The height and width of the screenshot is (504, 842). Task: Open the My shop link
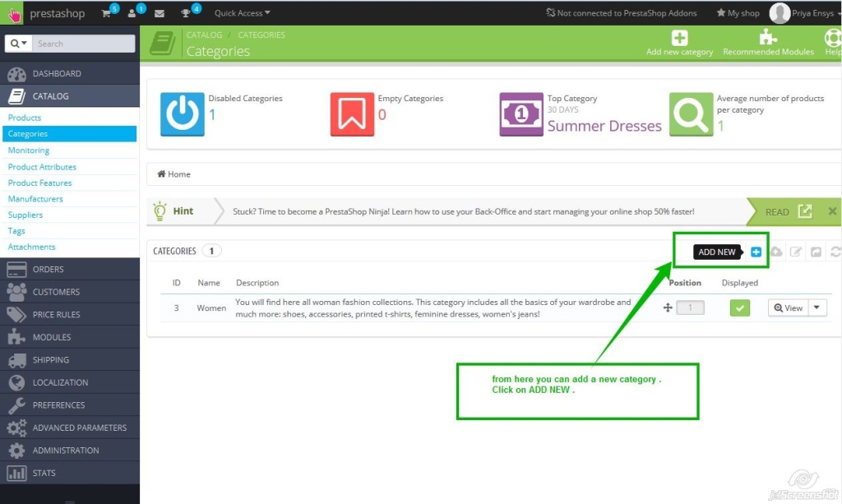point(738,13)
